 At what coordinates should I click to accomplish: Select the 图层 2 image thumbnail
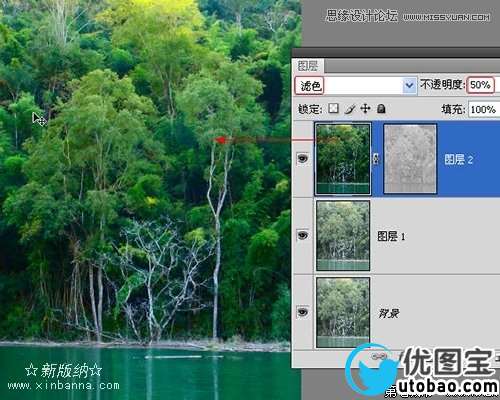[343, 159]
